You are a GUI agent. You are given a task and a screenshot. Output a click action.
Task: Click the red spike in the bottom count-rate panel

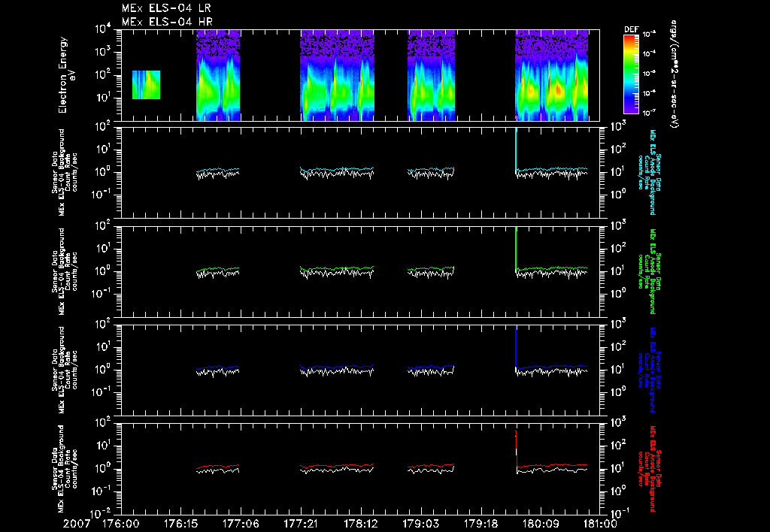pyautogui.click(x=516, y=449)
